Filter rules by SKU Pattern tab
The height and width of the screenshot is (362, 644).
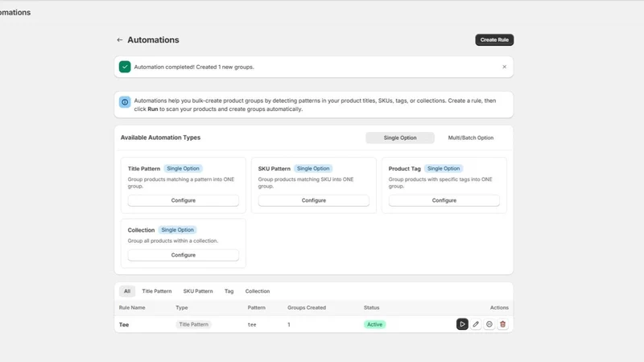[x=198, y=291]
